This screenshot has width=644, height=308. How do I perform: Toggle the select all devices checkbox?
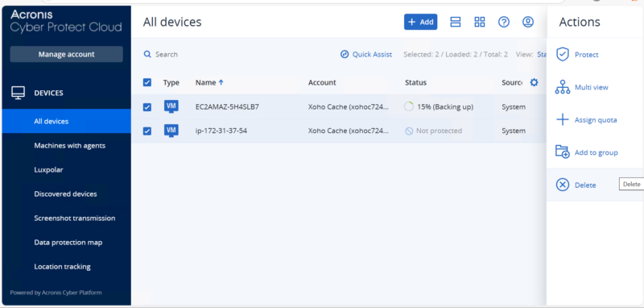(x=147, y=83)
